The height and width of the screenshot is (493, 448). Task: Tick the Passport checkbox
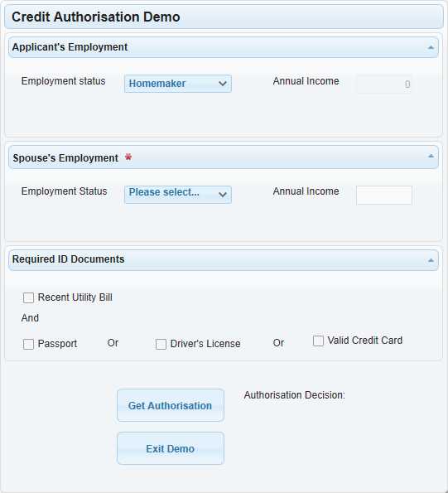28,344
